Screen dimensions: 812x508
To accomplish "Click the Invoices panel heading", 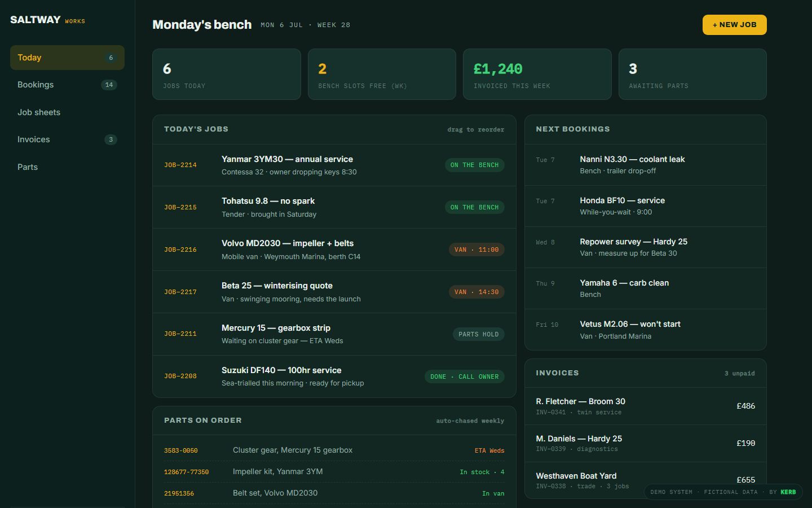I will point(557,373).
